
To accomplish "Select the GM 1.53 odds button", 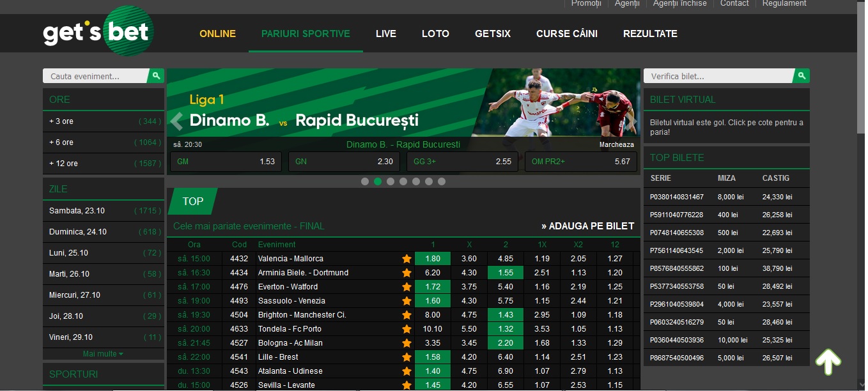I will point(226,162).
